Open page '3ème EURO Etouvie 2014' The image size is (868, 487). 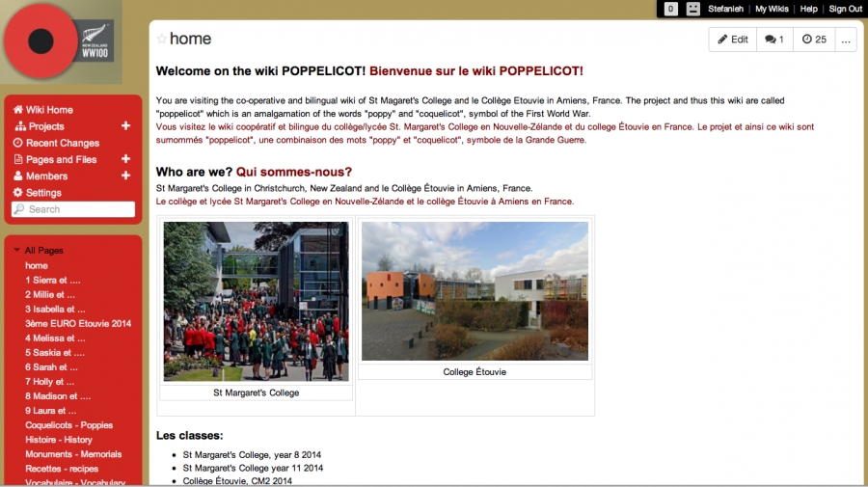78,323
